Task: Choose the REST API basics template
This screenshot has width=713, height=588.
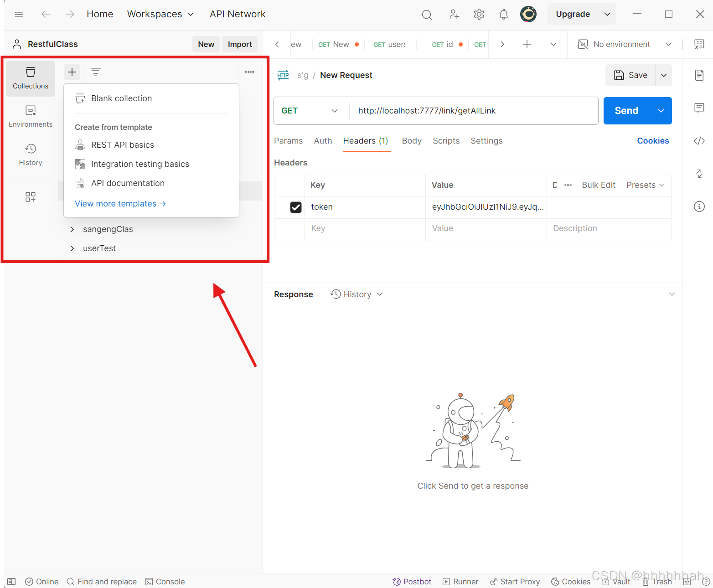Action: pyautogui.click(x=151, y=145)
